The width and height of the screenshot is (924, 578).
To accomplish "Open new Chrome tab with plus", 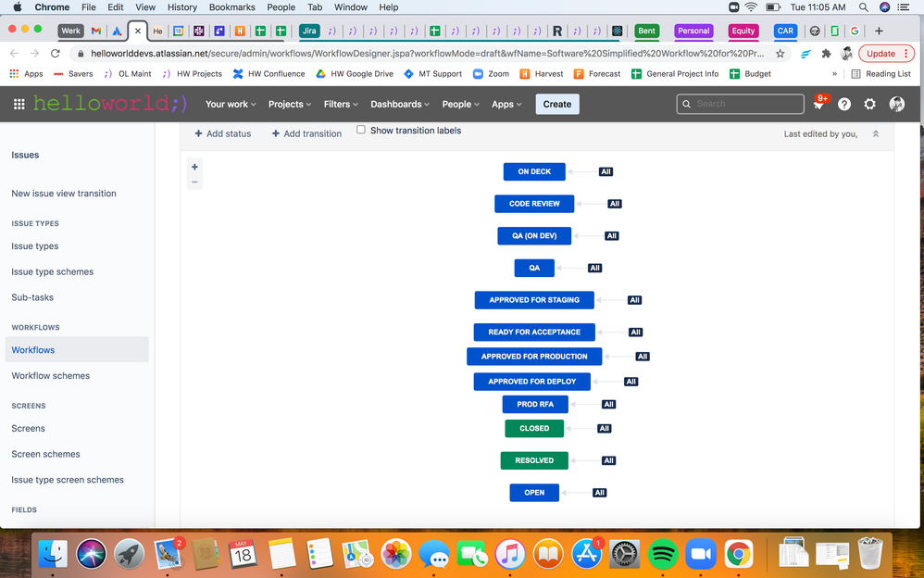I will [879, 31].
